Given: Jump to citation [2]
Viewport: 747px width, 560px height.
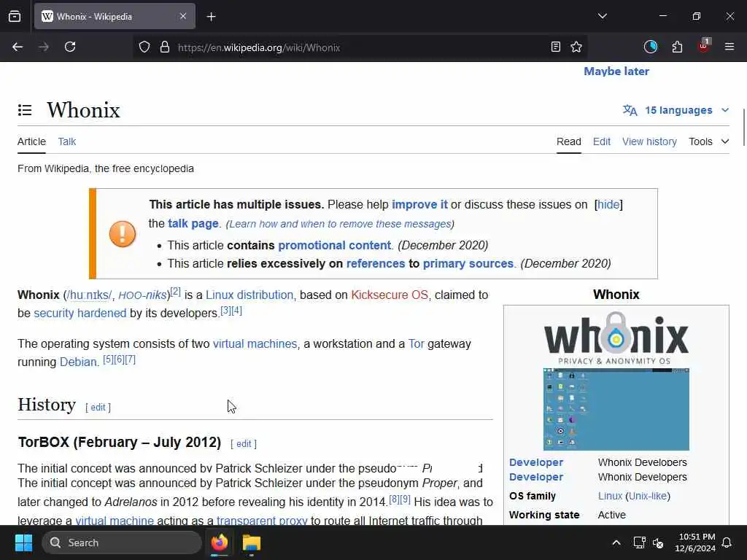Looking at the screenshot, I should pos(176,292).
